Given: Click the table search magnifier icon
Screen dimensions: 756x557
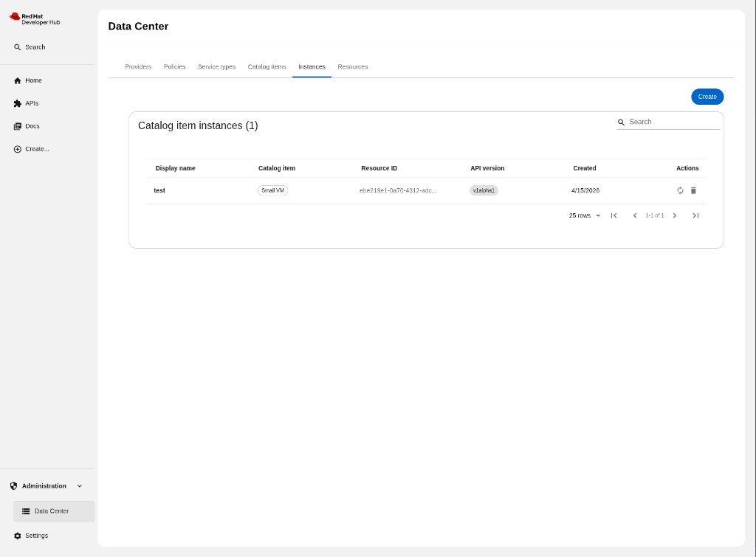Looking at the screenshot, I should [x=621, y=122].
